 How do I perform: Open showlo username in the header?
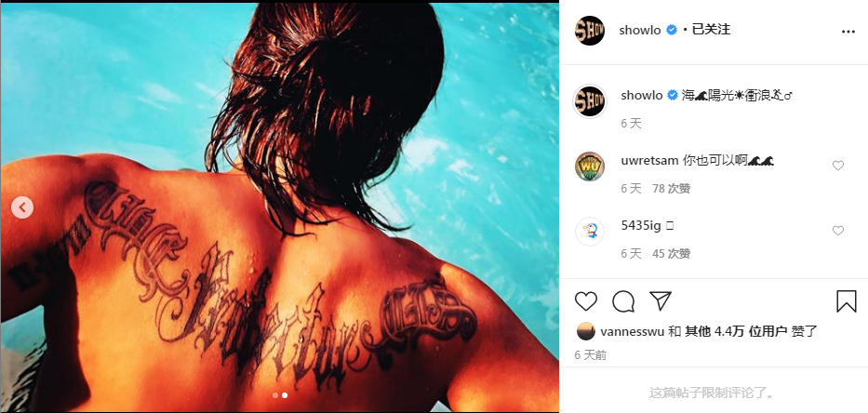click(639, 30)
